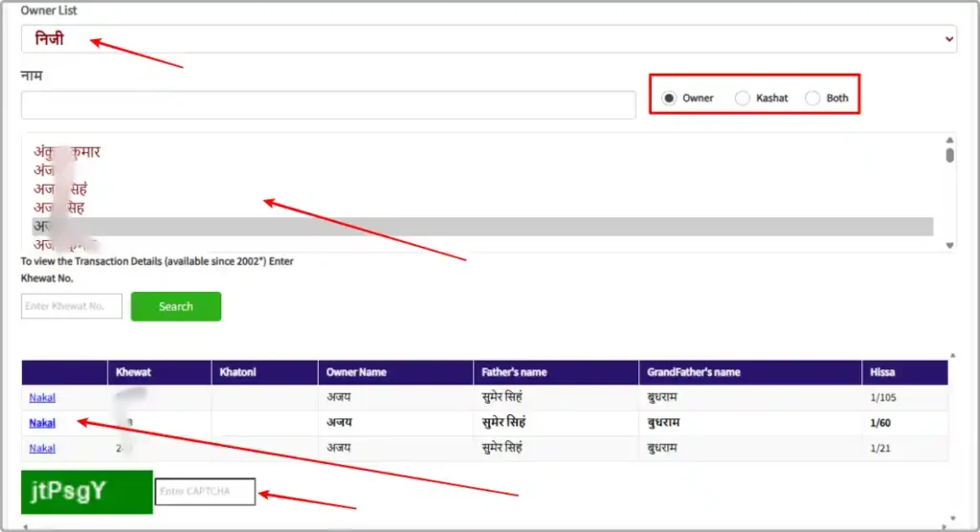Click the results table scroll up arrow

pyautogui.click(x=952, y=356)
